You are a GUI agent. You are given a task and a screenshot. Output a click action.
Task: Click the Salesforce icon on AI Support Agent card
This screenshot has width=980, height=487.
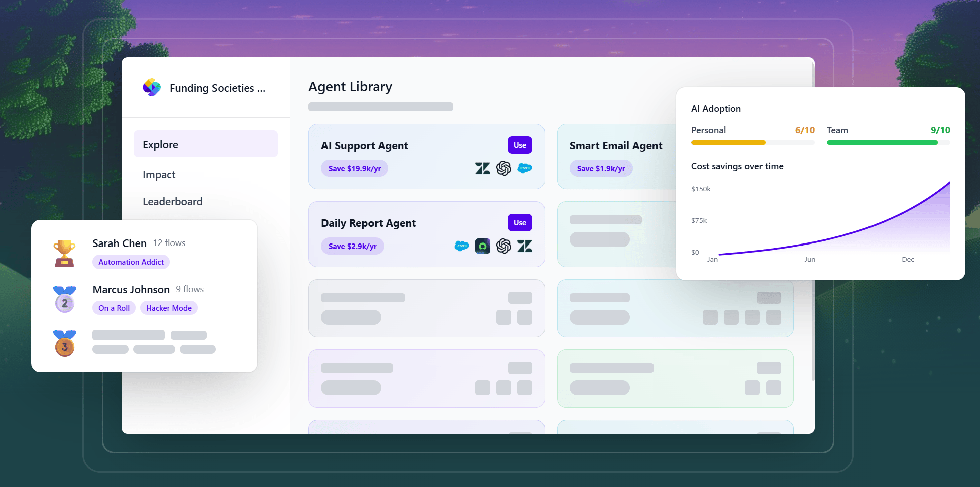click(x=525, y=168)
